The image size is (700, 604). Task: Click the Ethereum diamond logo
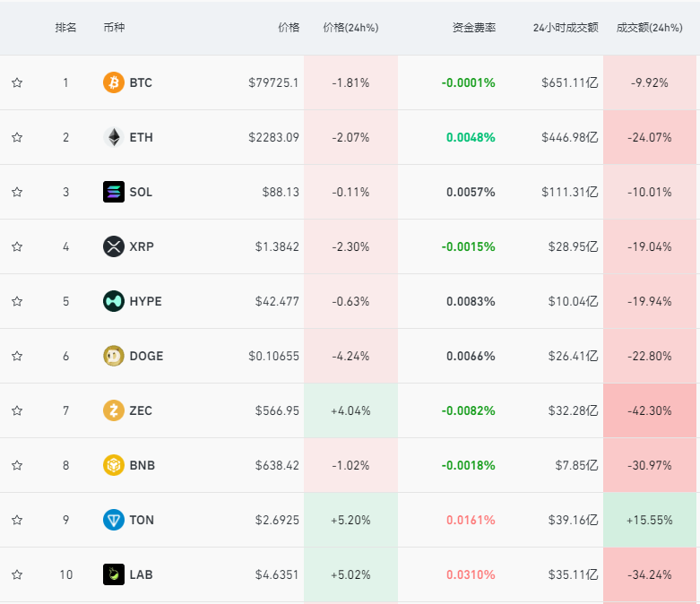pyautogui.click(x=114, y=137)
